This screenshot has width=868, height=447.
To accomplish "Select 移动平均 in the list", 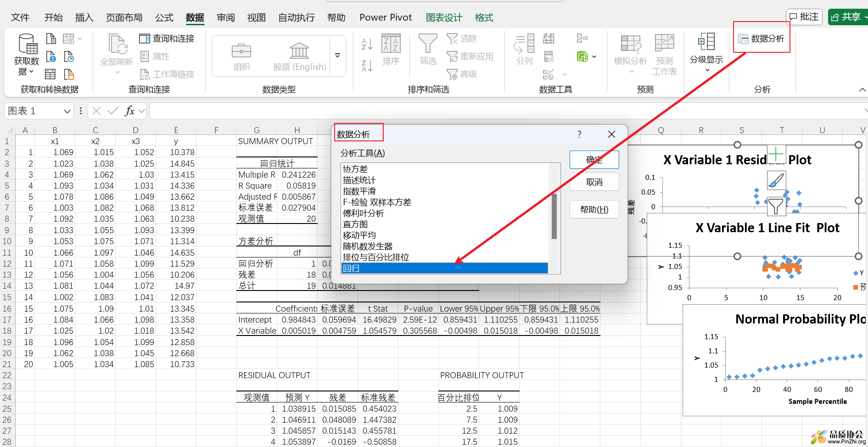I will point(444,235).
